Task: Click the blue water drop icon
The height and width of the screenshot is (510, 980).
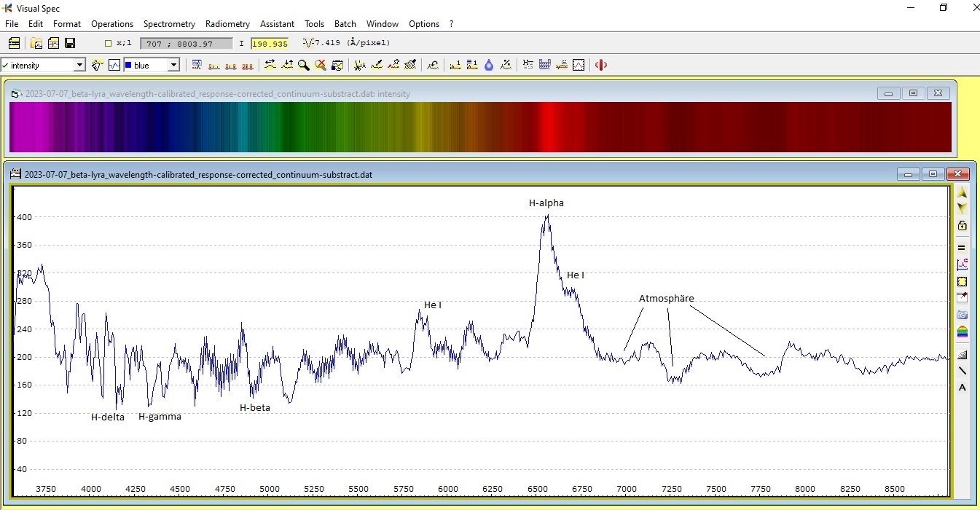Action: [x=489, y=65]
